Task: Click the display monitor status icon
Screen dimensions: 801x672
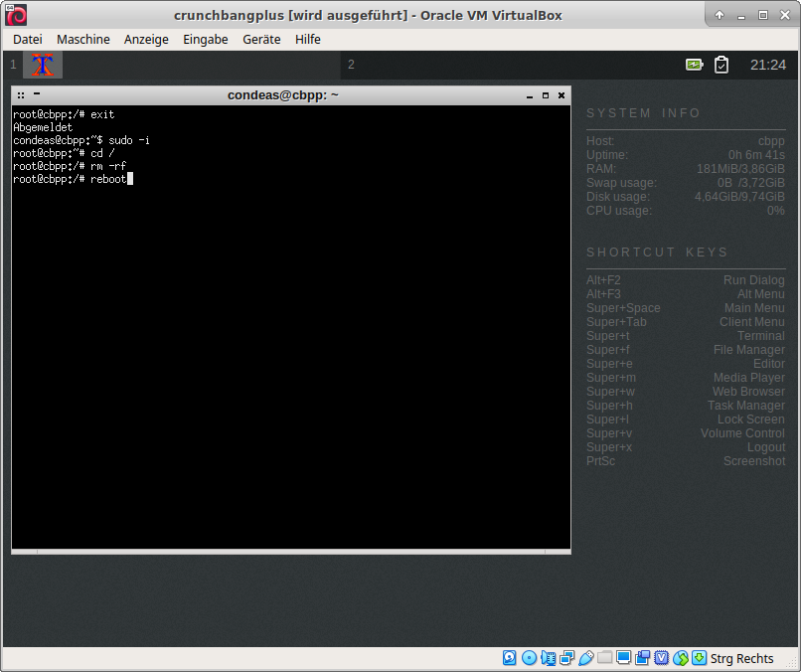Action: point(623,658)
